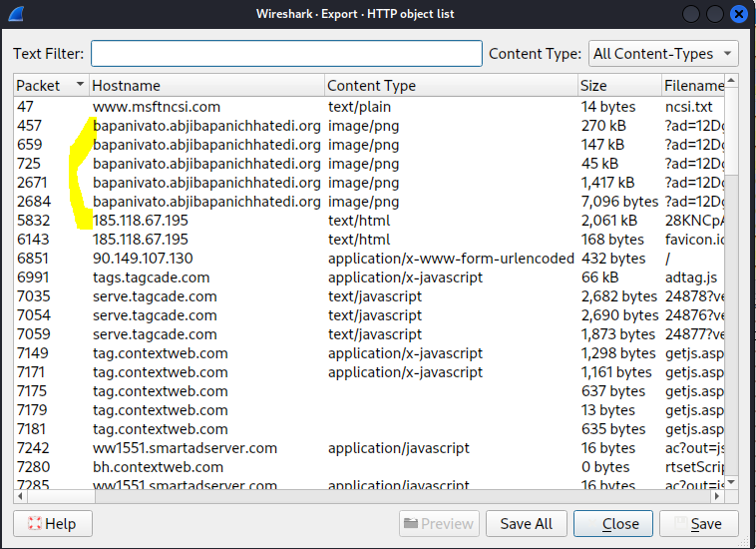The height and width of the screenshot is (549, 756).
Task: Sort by the Size column header
Action: coord(619,86)
